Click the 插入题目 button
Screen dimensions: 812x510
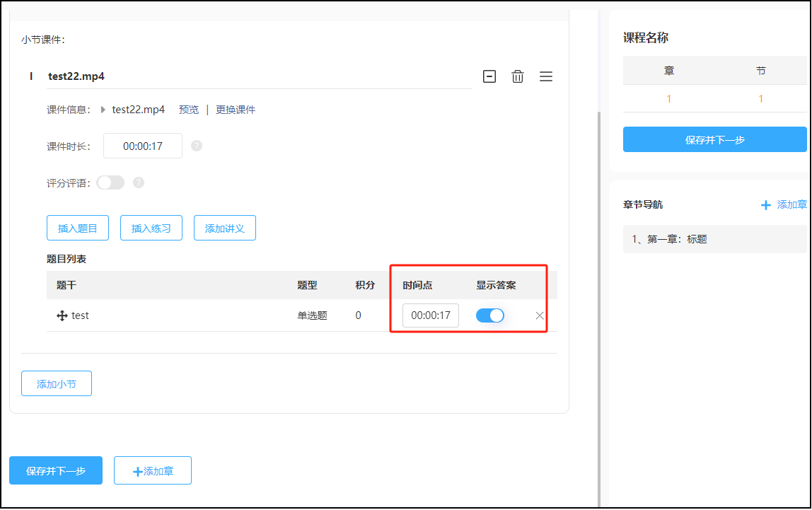(78, 228)
